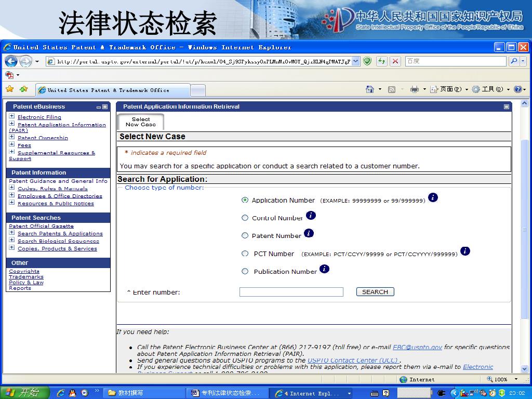Select the Application Number radio button

(245, 200)
